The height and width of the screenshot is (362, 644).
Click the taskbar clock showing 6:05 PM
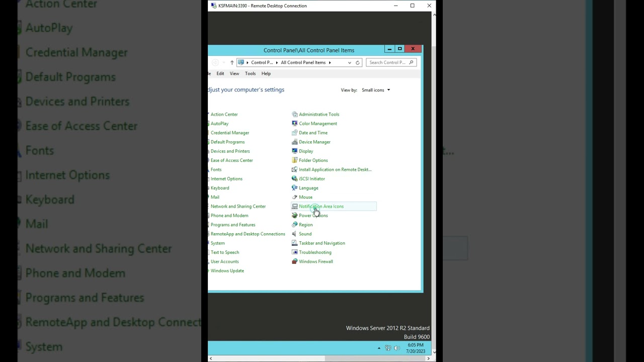[416, 348]
